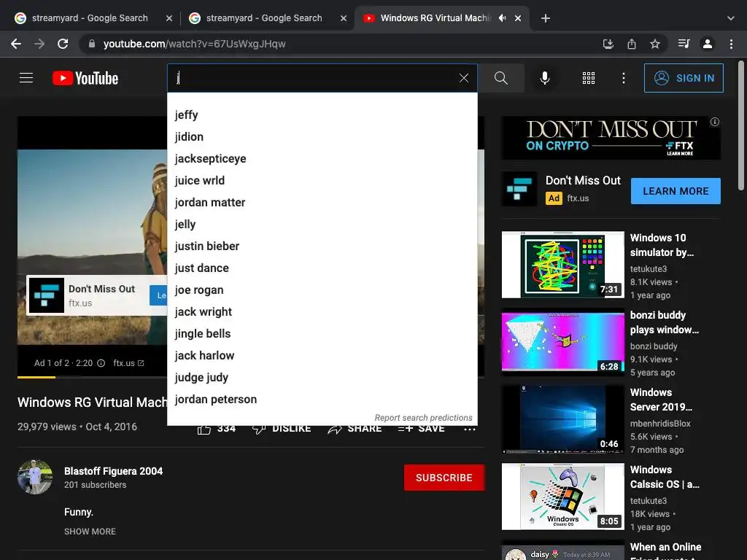Viewport: 747px width, 560px height.
Task: Close the first streamyard tab
Action: point(169,18)
